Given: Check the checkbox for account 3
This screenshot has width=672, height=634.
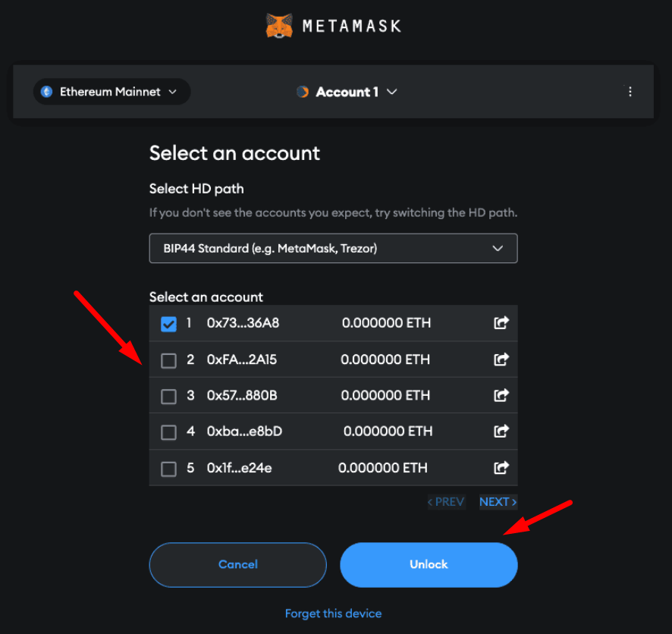Looking at the screenshot, I should pyautogui.click(x=168, y=396).
